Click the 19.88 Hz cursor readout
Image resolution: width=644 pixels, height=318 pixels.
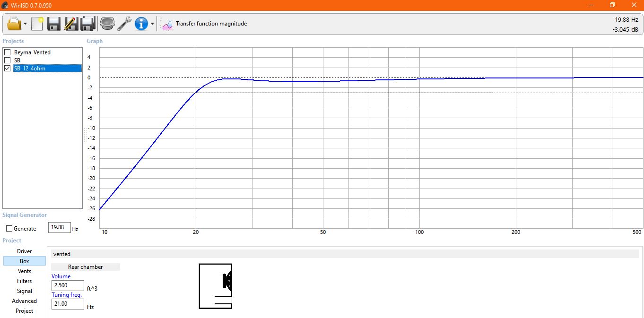point(627,20)
